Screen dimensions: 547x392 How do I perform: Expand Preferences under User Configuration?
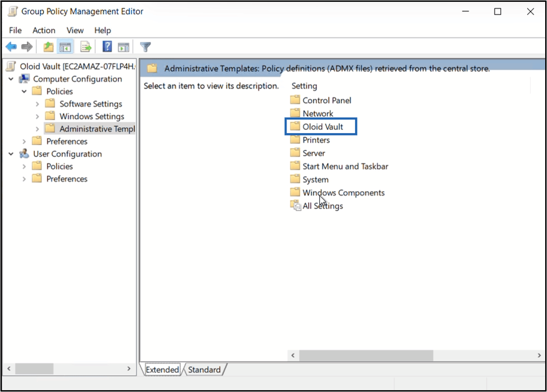click(24, 179)
